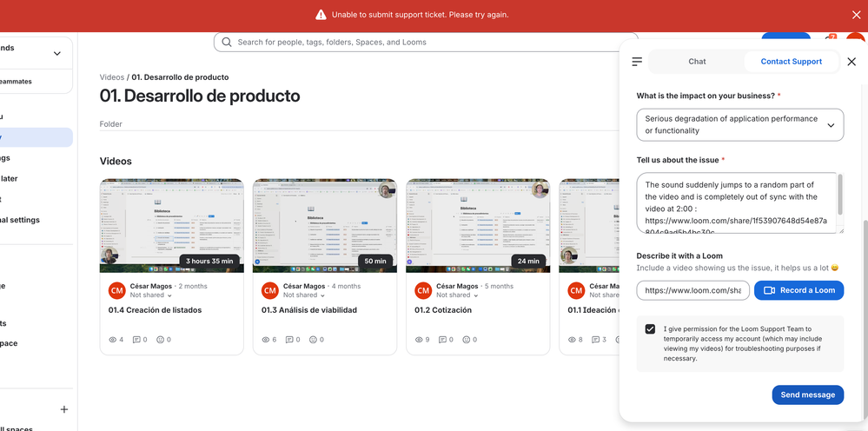This screenshot has height=431, width=868.
Task: Click views eye icon on 01.2 card
Action: coord(419,340)
